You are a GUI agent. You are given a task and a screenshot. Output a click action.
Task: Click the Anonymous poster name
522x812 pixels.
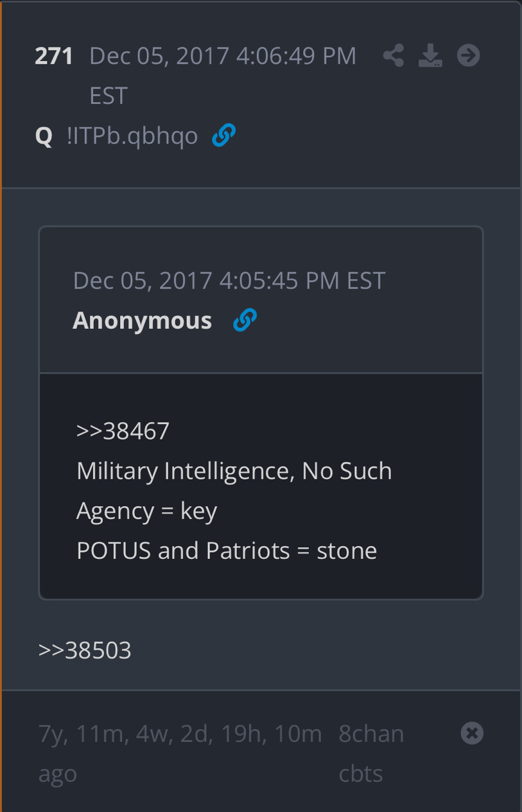coord(142,321)
